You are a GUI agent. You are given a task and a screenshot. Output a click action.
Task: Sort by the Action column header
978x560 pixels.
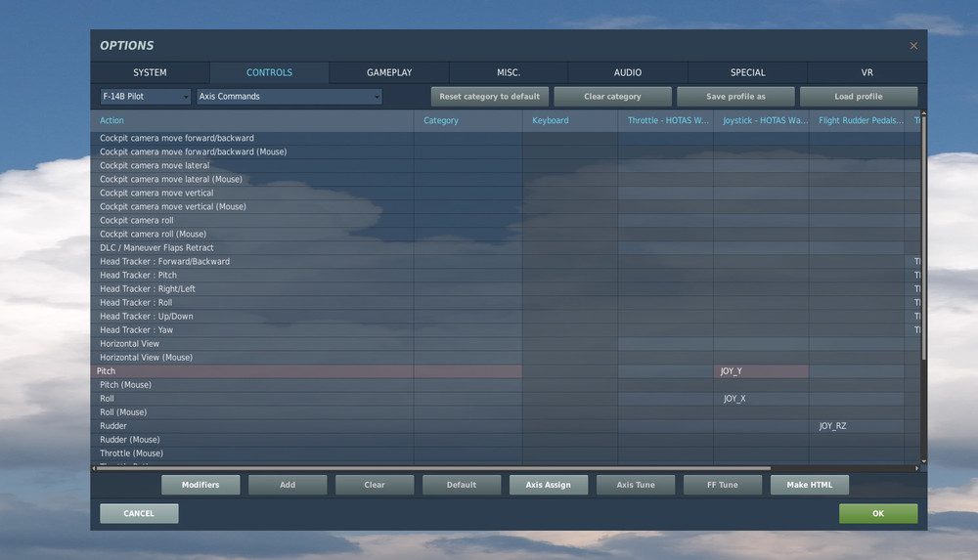click(252, 120)
